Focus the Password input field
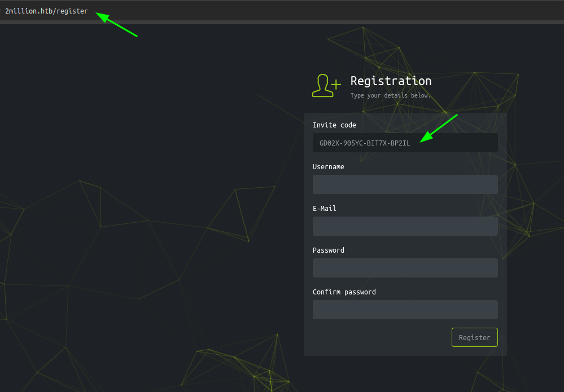This screenshot has height=392, width=564. point(405,268)
